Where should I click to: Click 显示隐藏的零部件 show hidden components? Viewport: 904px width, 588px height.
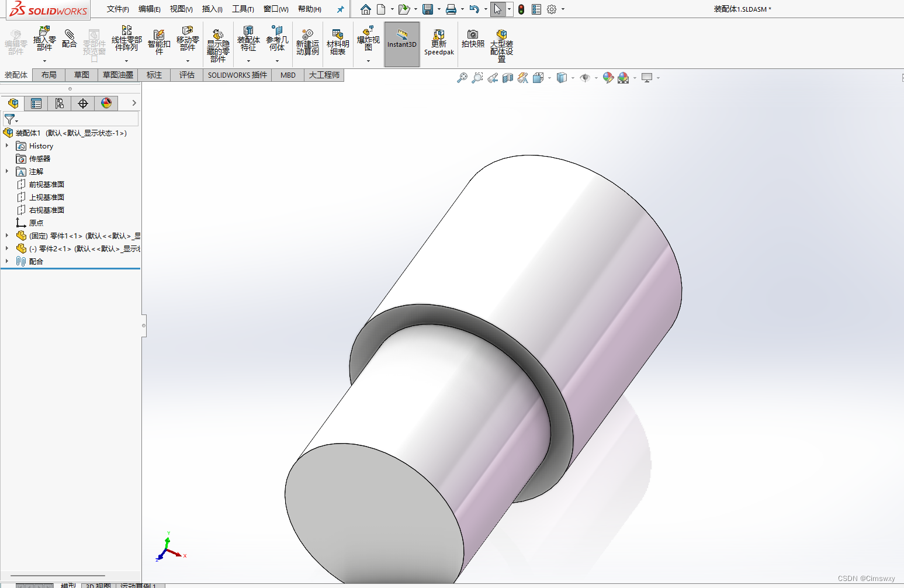tap(218, 46)
